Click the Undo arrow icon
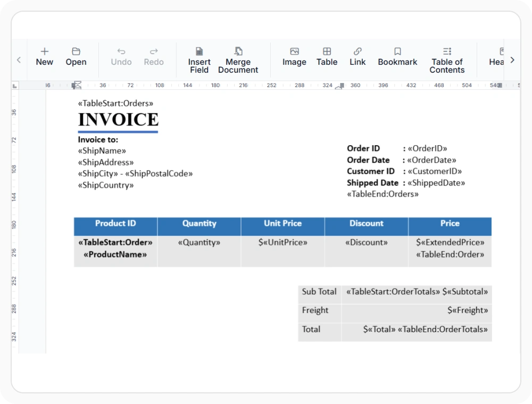Image resolution: width=532 pixels, height=404 pixels. pos(121,51)
